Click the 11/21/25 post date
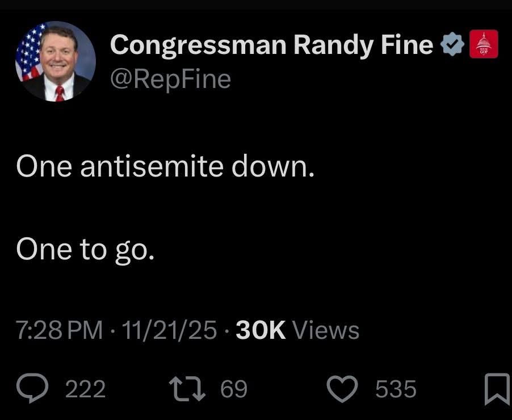Image resolution: width=512 pixels, height=420 pixels. (x=170, y=330)
